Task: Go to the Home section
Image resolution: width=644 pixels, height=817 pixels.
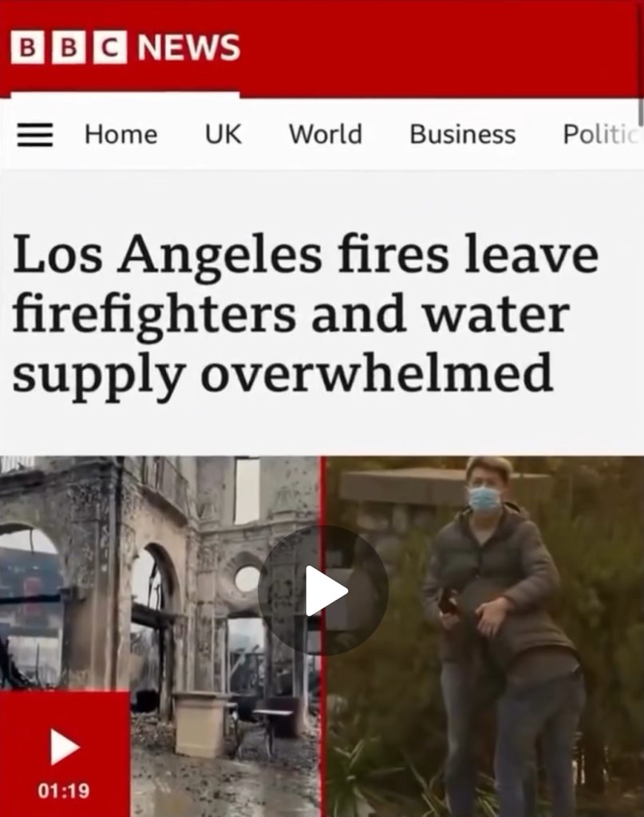Action: pyautogui.click(x=121, y=134)
